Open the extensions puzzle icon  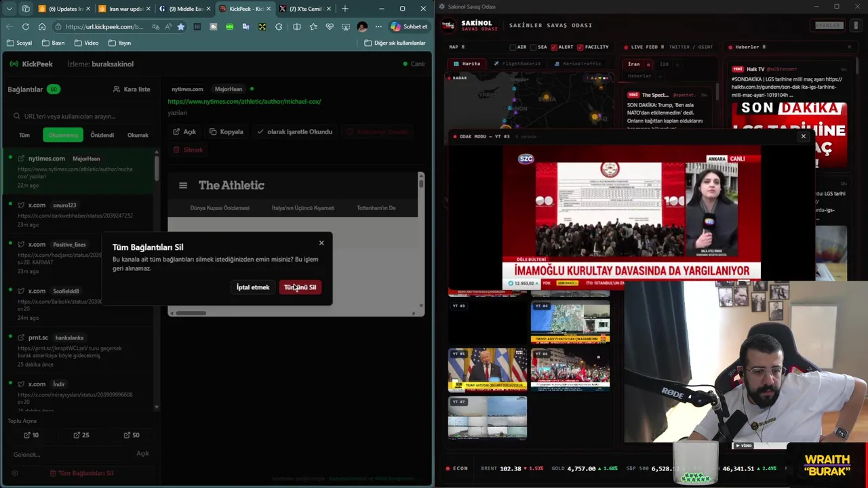click(279, 26)
